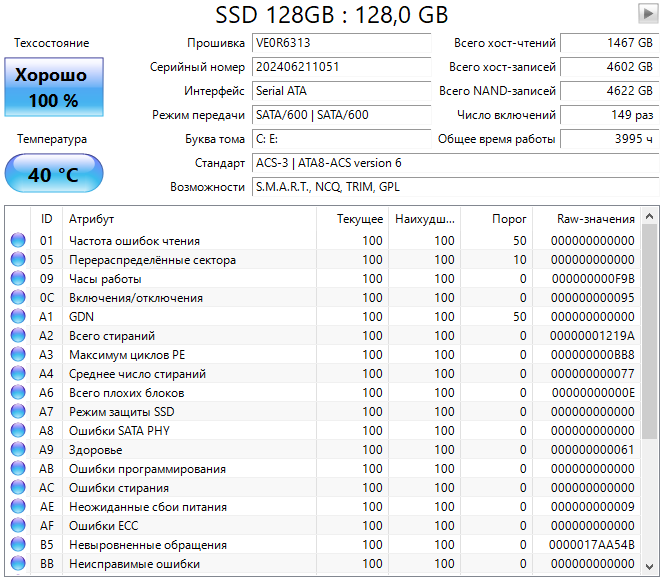The height and width of the screenshot is (580, 667).
Task: Click threshold value 10 in row 05
Action: click(x=520, y=260)
